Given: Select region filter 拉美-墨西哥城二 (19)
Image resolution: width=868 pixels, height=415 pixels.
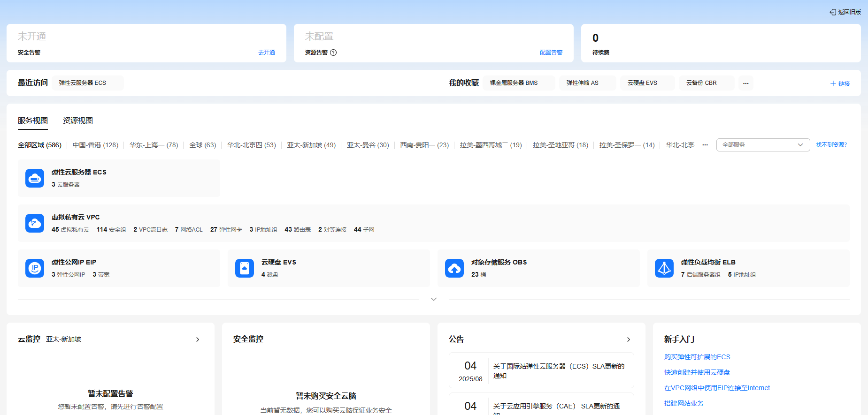Looking at the screenshot, I should click(x=491, y=145).
